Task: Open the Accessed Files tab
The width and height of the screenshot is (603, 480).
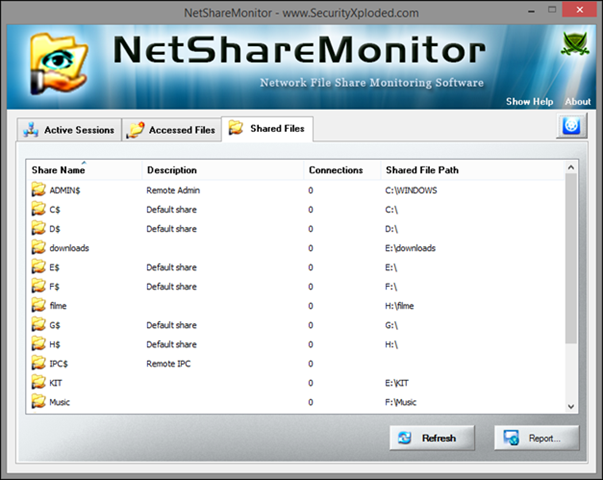Action: pyautogui.click(x=172, y=130)
